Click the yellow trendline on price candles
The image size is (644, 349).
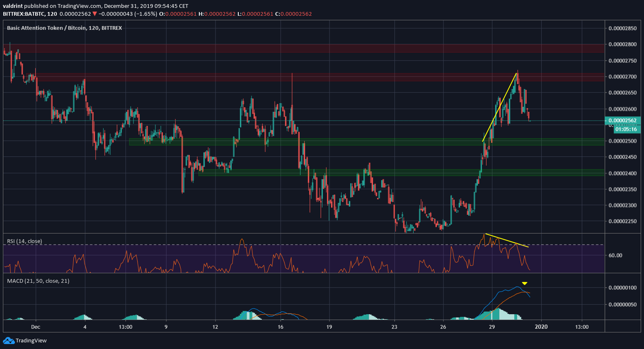point(499,108)
